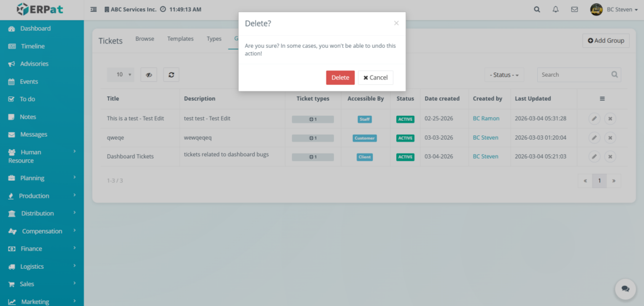Edit the 'This is a test - Test Edit' group
Viewport: 644px width, 306px height.
pos(594,119)
